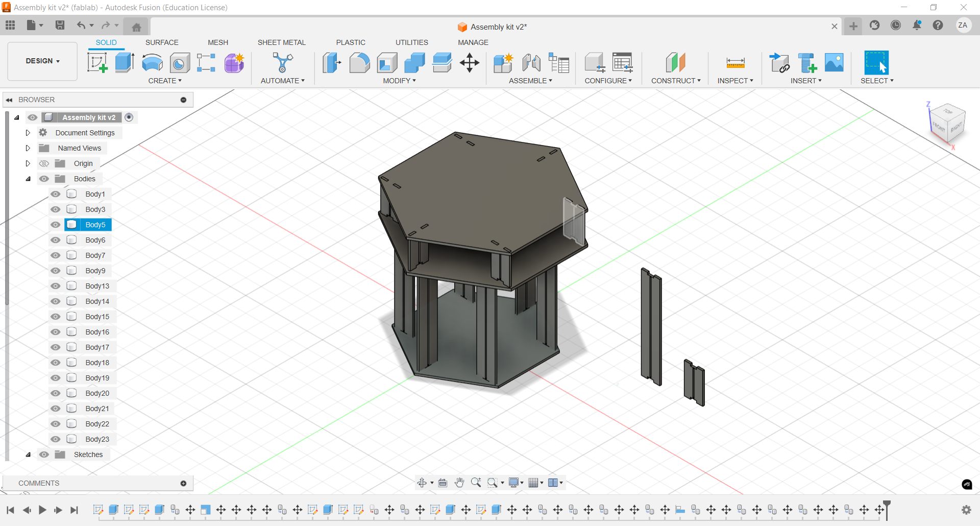Open the SHEET METAL tab
Viewport: 980px width, 526px height.
pyautogui.click(x=281, y=42)
